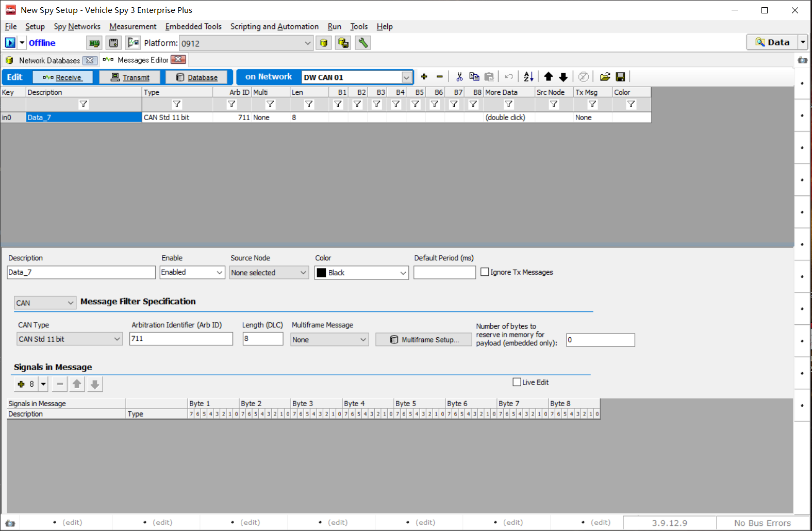
Task: Open the Embedded Tools menu
Action: 193,26
